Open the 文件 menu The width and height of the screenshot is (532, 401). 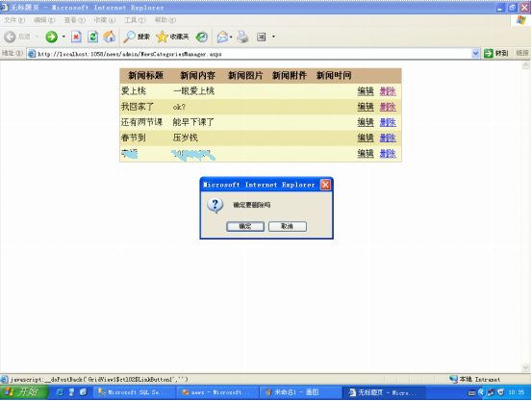[14, 20]
